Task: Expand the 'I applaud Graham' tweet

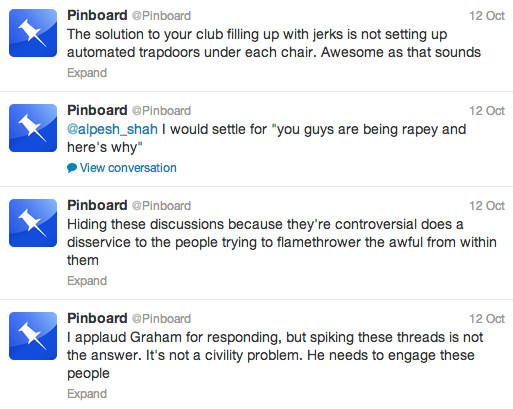Action: click(87, 394)
